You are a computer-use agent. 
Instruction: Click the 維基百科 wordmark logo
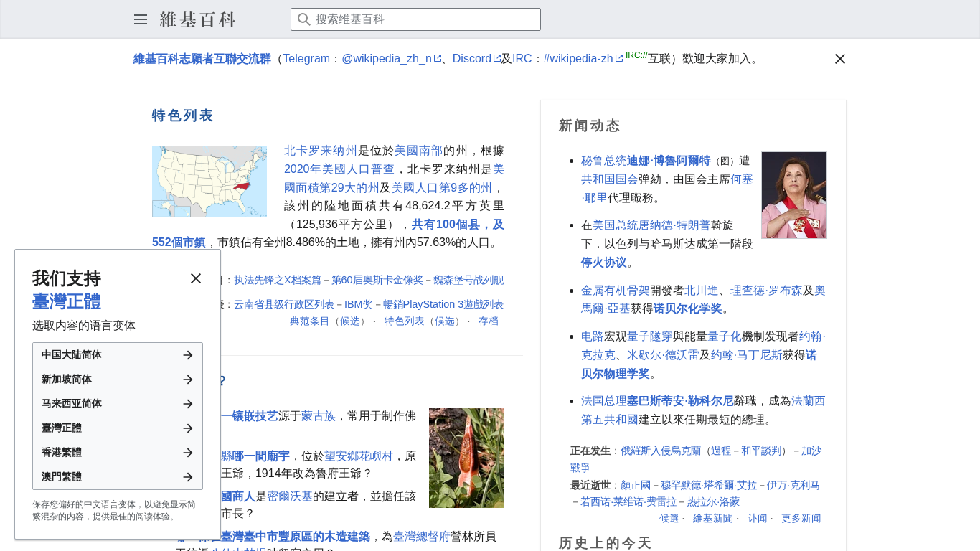[x=198, y=19]
